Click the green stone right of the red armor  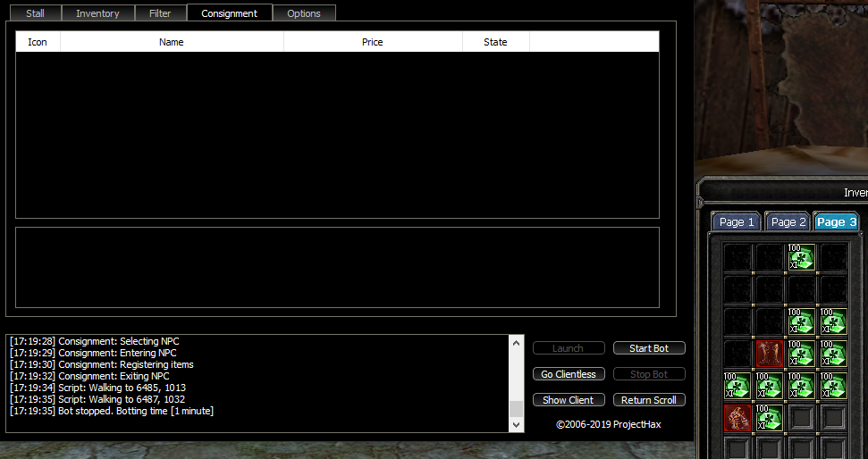point(770,418)
